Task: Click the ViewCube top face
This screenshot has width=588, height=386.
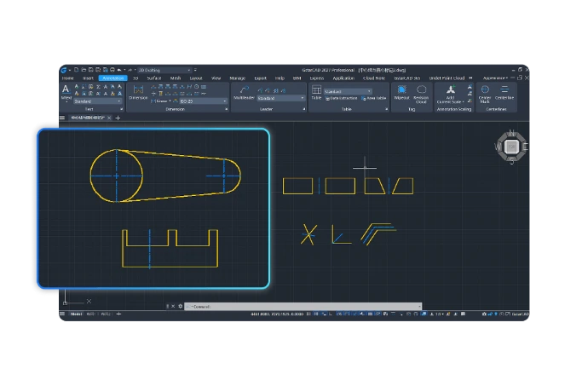Action: (x=511, y=147)
